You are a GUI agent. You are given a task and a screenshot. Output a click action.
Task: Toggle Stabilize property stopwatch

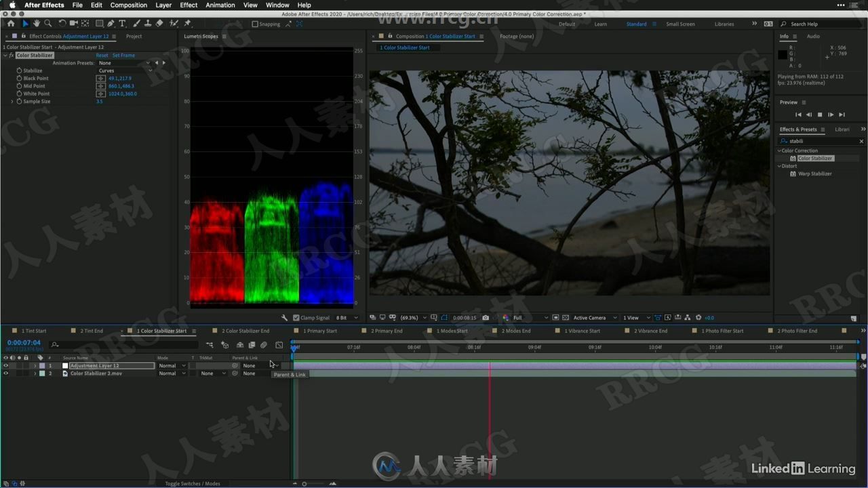pos(19,70)
